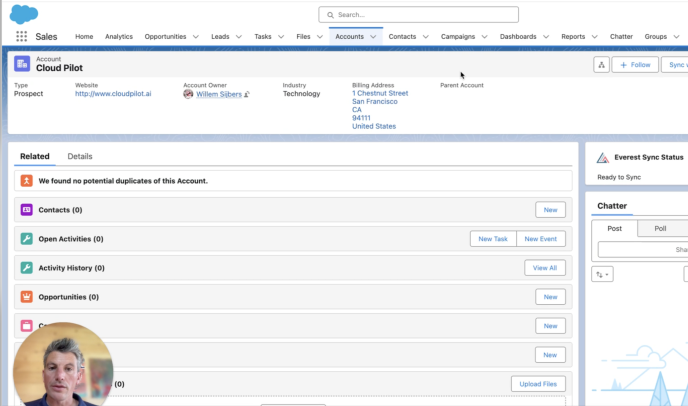
Task: Click the Open Activities wrench icon
Action: click(x=27, y=239)
